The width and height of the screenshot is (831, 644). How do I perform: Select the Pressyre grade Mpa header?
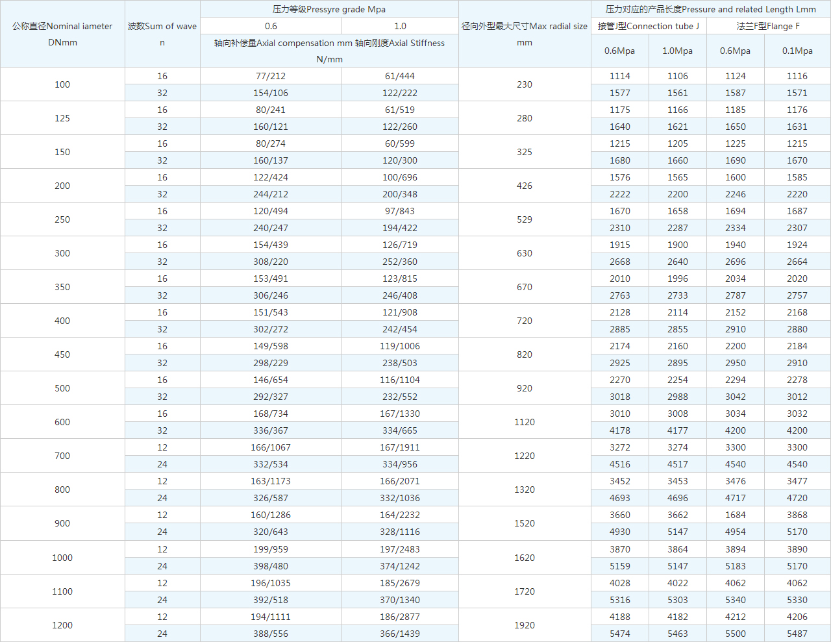point(329,9)
